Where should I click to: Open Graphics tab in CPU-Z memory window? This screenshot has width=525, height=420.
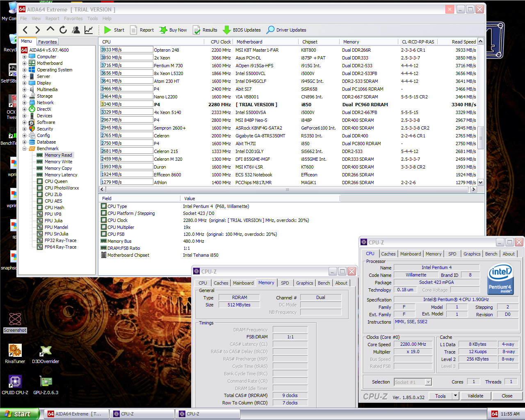(x=305, y=283)
